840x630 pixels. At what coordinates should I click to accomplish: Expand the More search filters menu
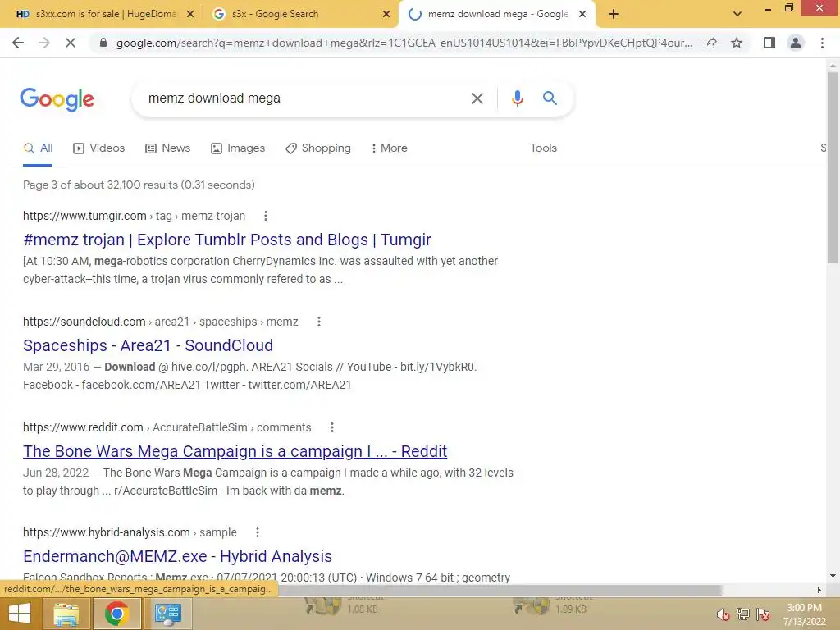tap(389, 148)
